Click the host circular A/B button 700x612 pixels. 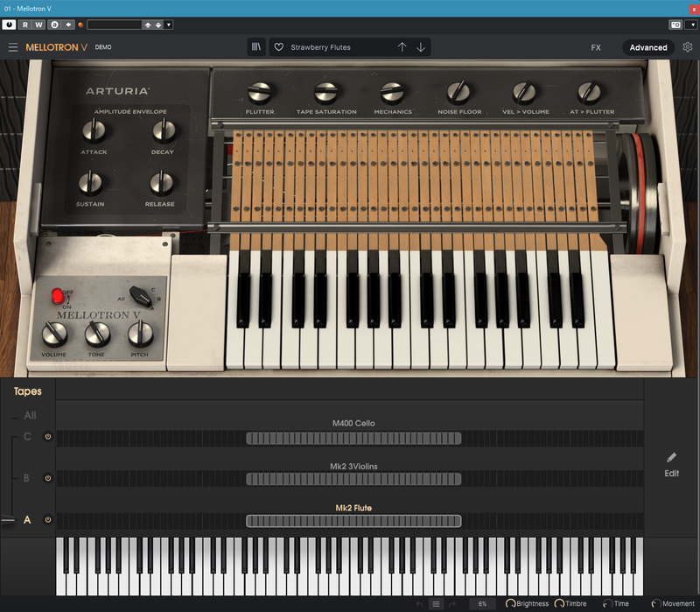pos(54,25)
